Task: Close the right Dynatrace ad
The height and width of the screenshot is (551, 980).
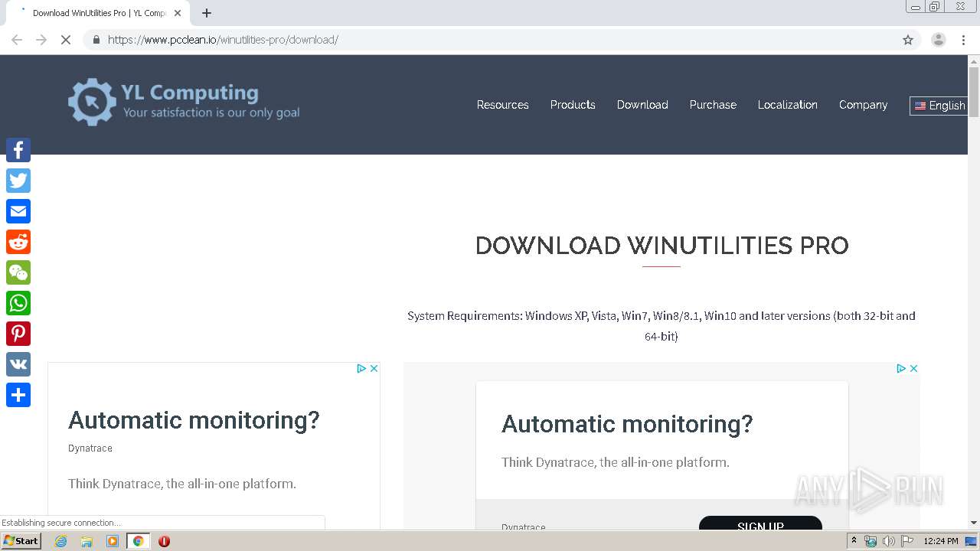Action: [x=913, y=368]
